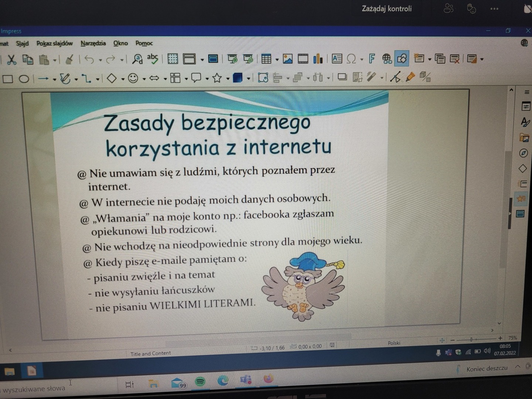Open the Narzędzia menu
This screenshot has width=532, height=399.
93,43
